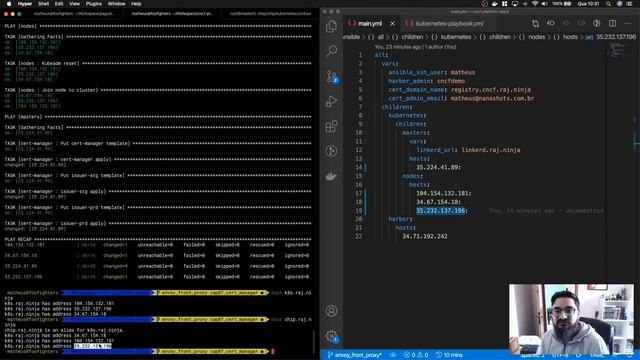The width and height of the screenshot is (640, 360).
Task: Click the highlighted 35.232.137.196 host in editor
Action: pos(440,211)
